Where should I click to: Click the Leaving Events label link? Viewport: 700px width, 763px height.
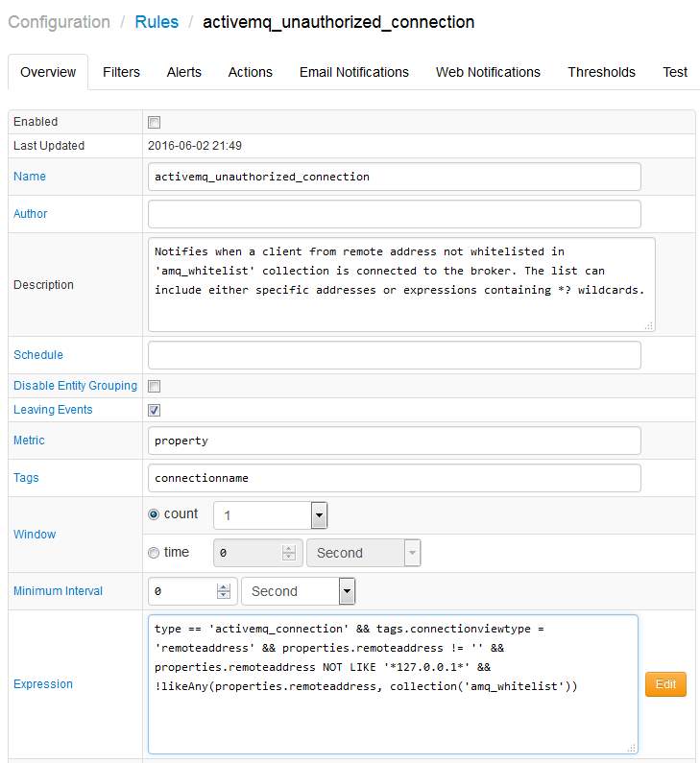[53, 410]
